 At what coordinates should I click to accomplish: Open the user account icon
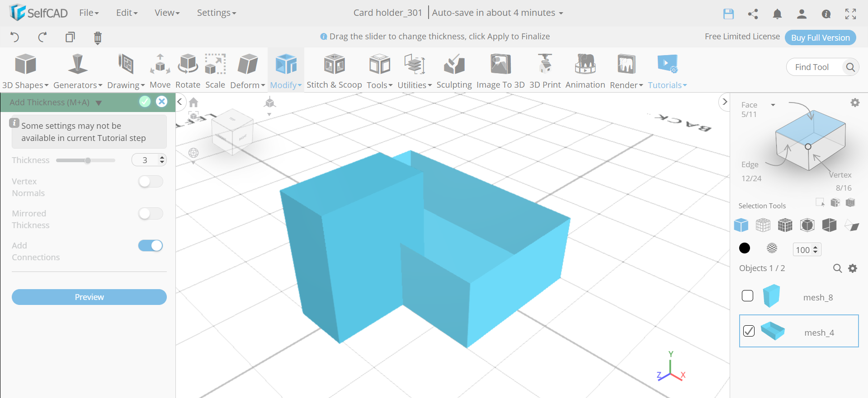pyautogui.click(x=802, y=14)
